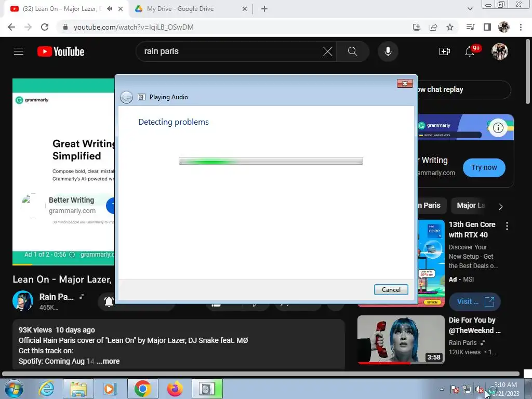
Task: Open the ad info icon on video
Action: pos(72,255)
